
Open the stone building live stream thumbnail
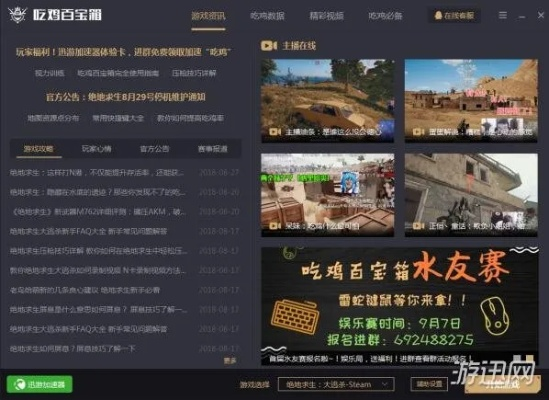click(x=471, y=195)
